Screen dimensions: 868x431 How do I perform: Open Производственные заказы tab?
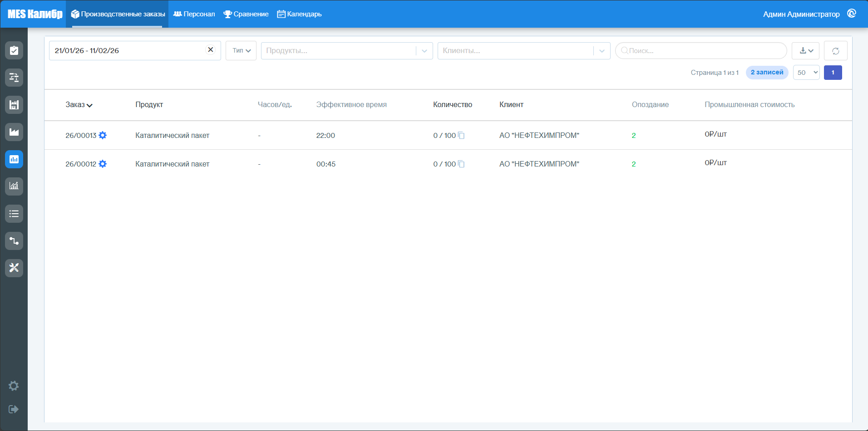[x=118, y=14]
